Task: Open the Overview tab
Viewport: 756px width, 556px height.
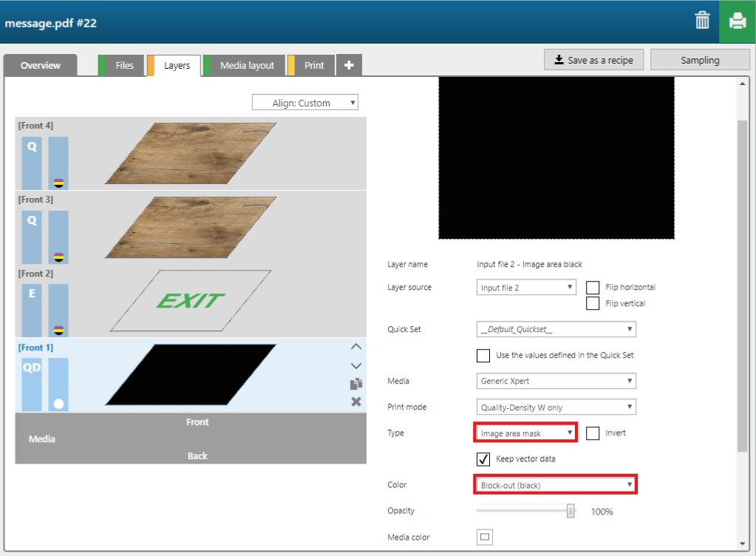Action: point(41,66)
